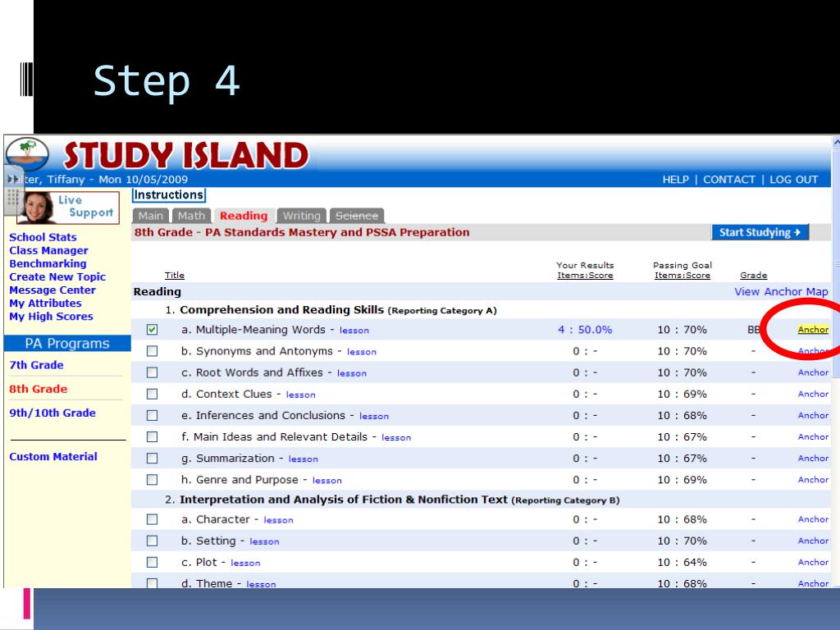Check the Character topic checkbox
Image resolution: width=840 pixels, height=630 pixels.
[x=152, y=519]
